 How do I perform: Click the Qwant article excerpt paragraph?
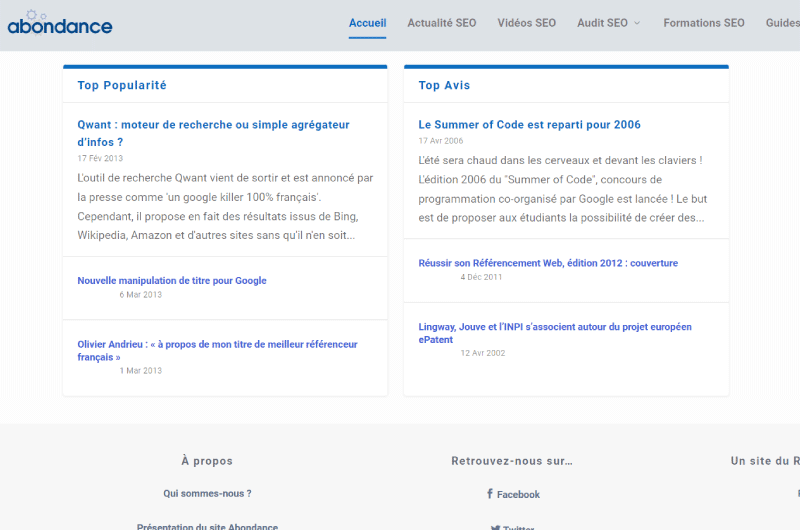(225, 207)
